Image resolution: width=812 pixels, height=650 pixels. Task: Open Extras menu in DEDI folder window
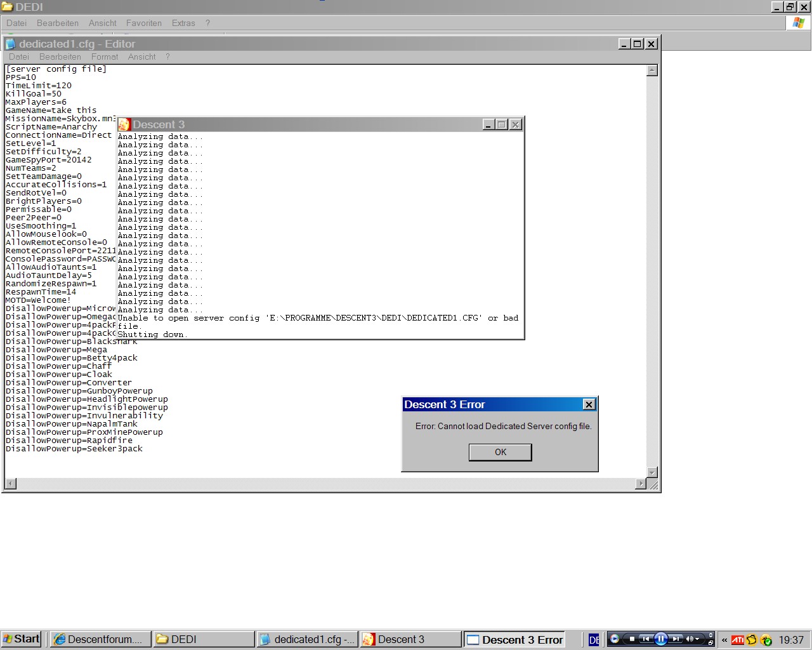(183, 23)
